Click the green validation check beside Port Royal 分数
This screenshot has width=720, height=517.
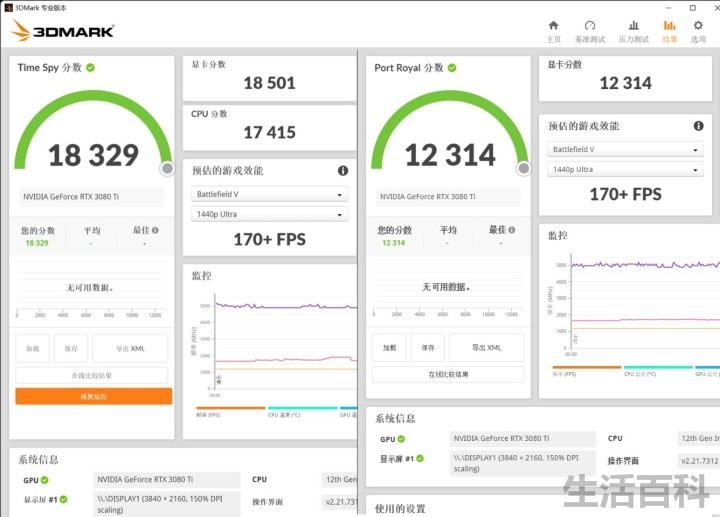click(452, 68)
